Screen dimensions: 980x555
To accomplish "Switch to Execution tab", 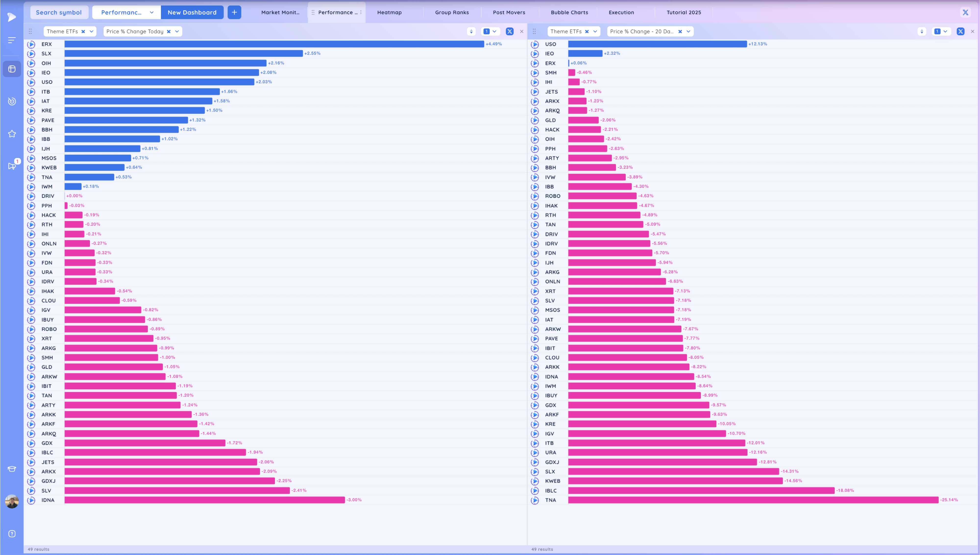I will tap(621, 12).
